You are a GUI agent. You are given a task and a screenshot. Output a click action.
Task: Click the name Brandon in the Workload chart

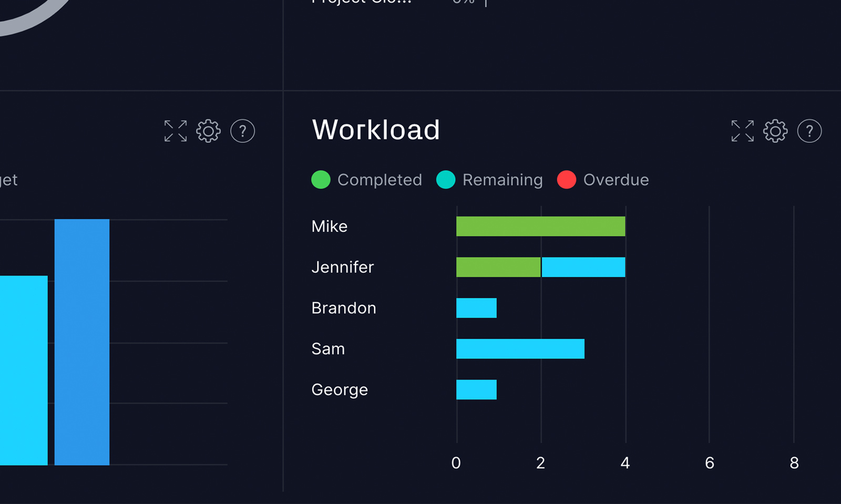click(x=344, y=308)
